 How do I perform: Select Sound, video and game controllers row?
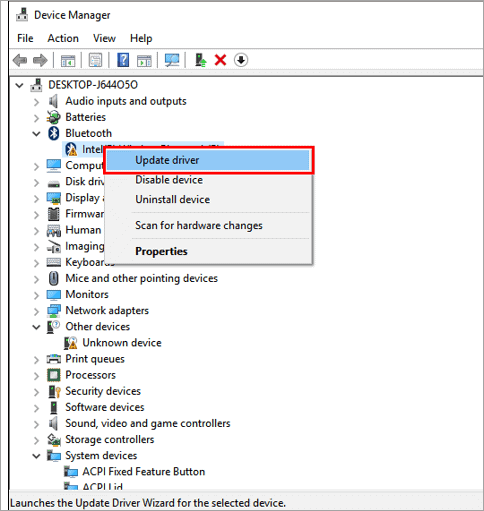click(148, 423)
